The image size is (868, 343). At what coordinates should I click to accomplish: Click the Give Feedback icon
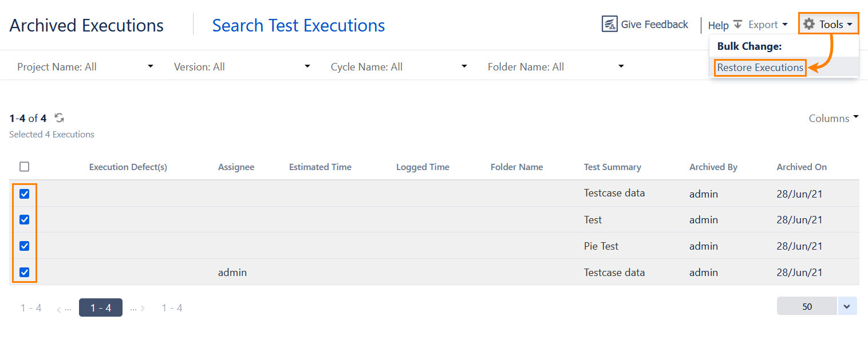[609, 24]
